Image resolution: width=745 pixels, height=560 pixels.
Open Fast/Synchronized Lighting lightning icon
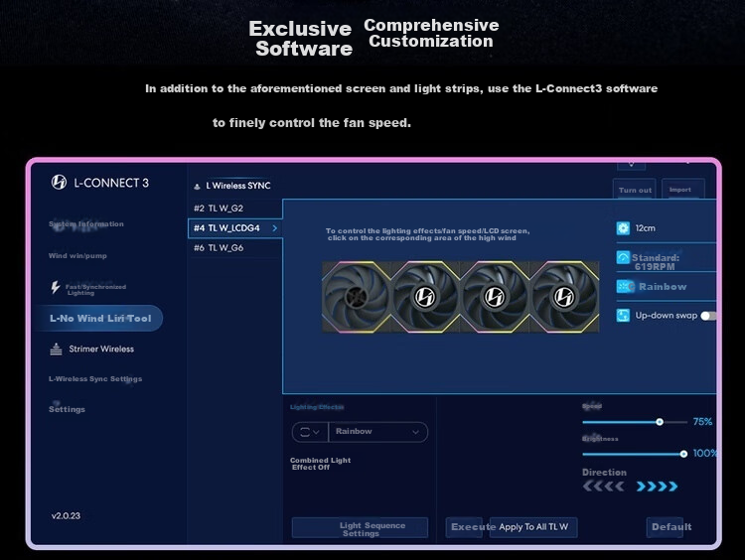click(56, 287)
